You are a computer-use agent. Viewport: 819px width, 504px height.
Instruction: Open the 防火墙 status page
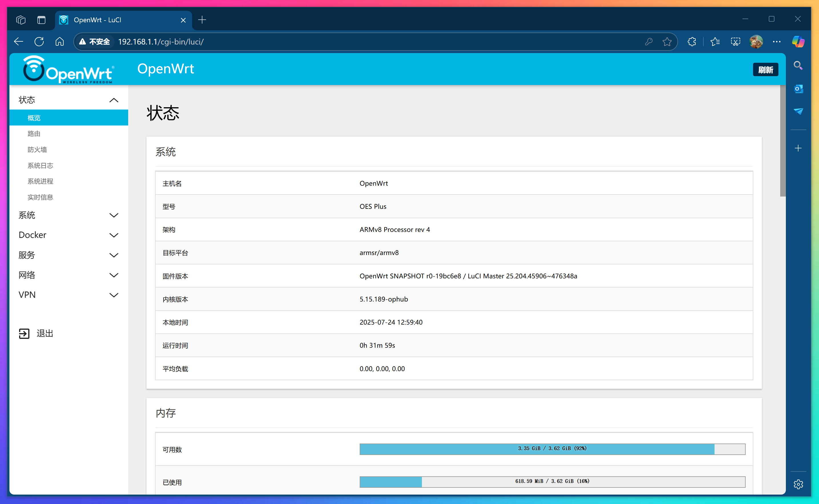point(37,150)
